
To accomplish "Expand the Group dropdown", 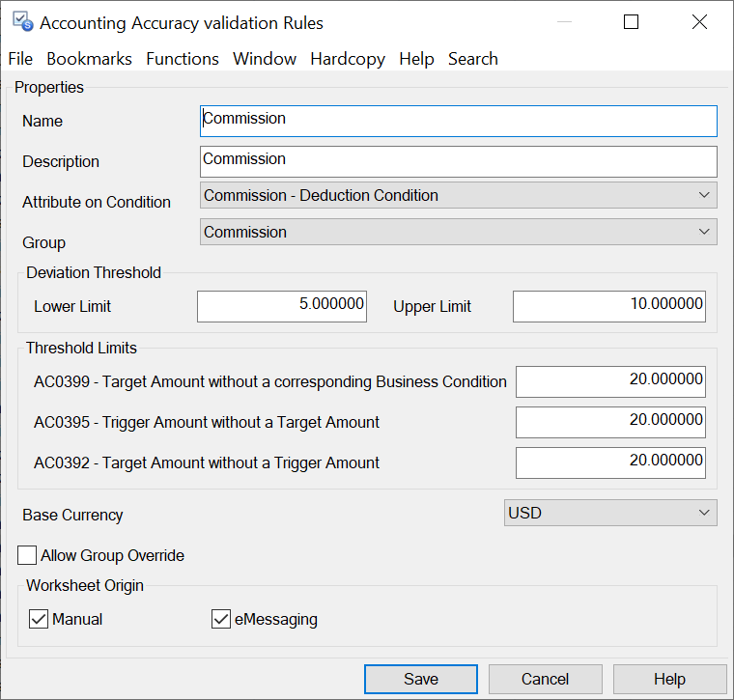I will (x=459, y=232).
